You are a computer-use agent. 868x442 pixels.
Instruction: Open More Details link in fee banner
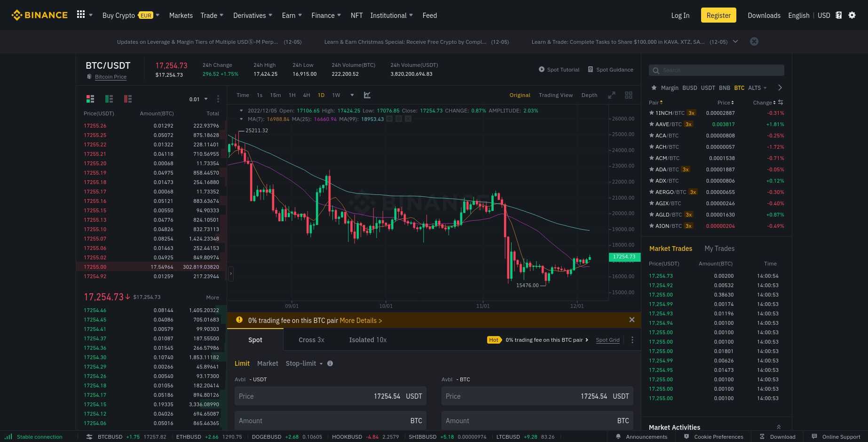pyautogui.click(x=361, y=321)
